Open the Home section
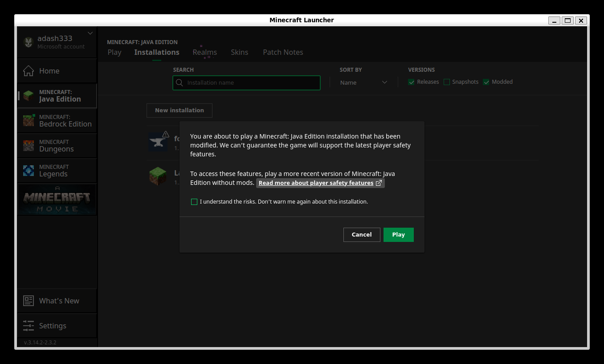 tap(57, 71)
